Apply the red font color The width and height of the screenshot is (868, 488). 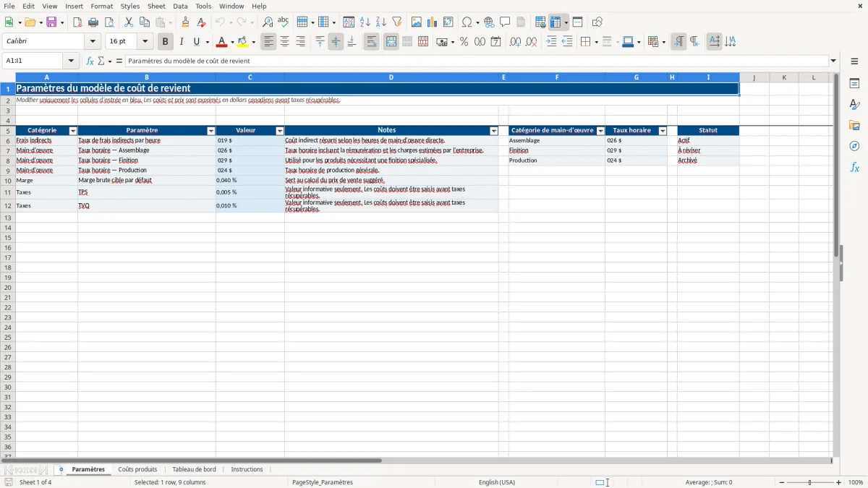click(x=221, y=42)
